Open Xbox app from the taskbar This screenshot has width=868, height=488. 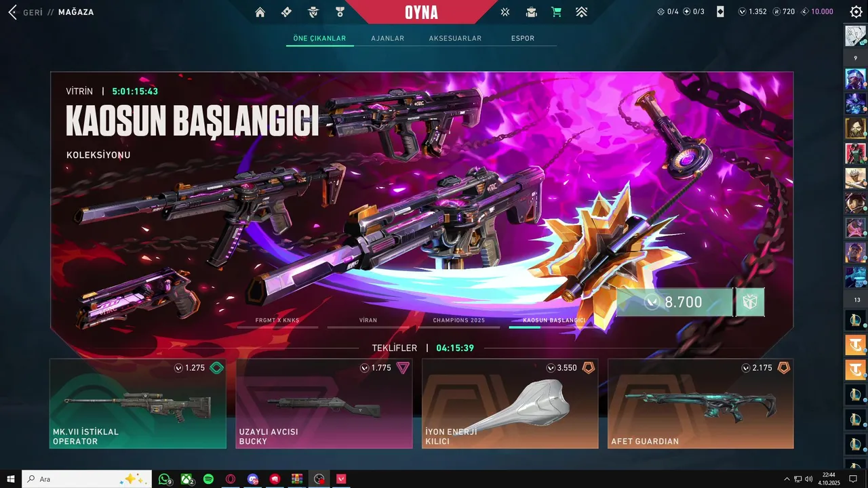tap(186, 479)
